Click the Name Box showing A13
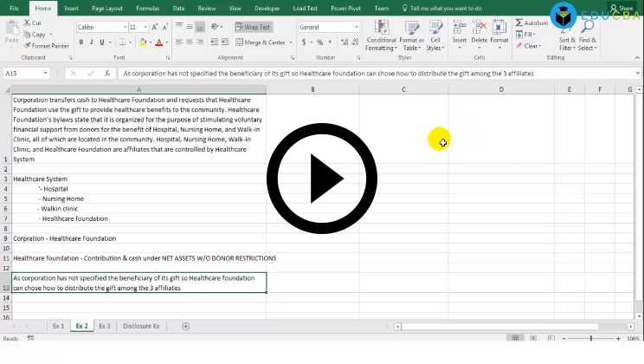This screenshot has width=644, height=364. [26, 74]
